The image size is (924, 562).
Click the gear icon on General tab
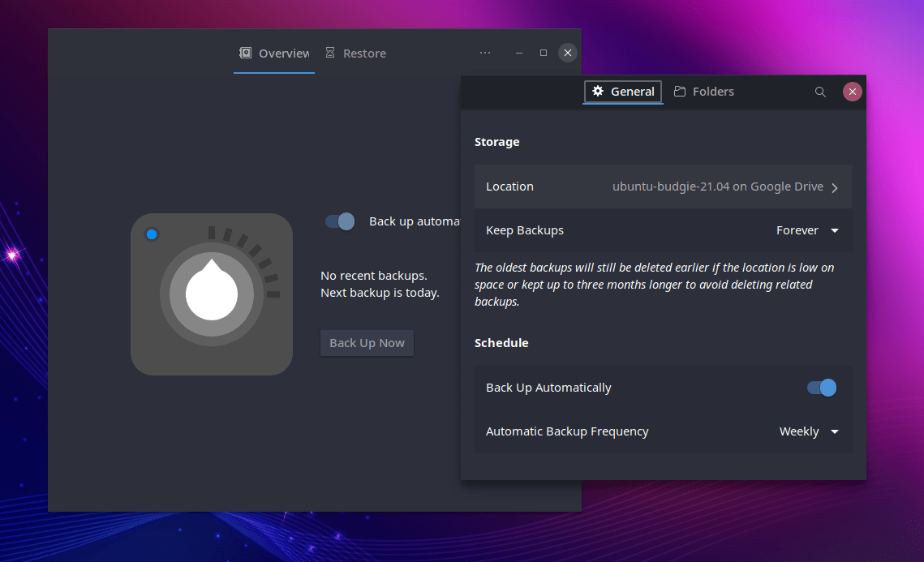pos(598,92)
